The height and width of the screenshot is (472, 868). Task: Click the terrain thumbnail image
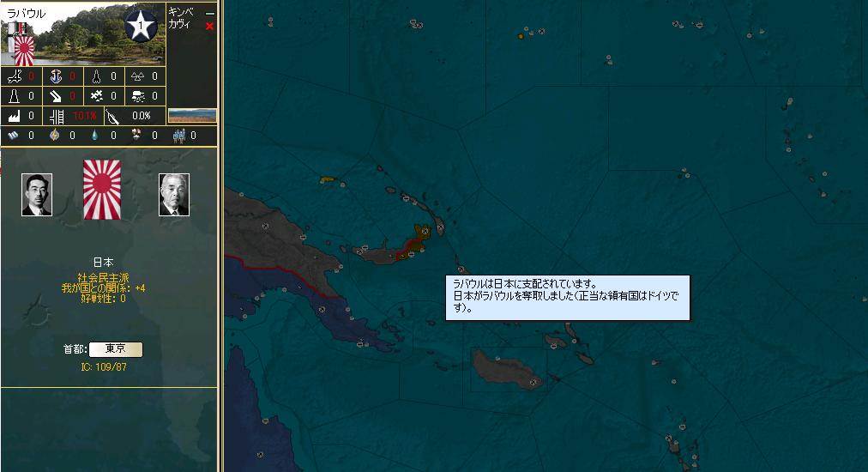pyautogui.click(x=192, y=115)
